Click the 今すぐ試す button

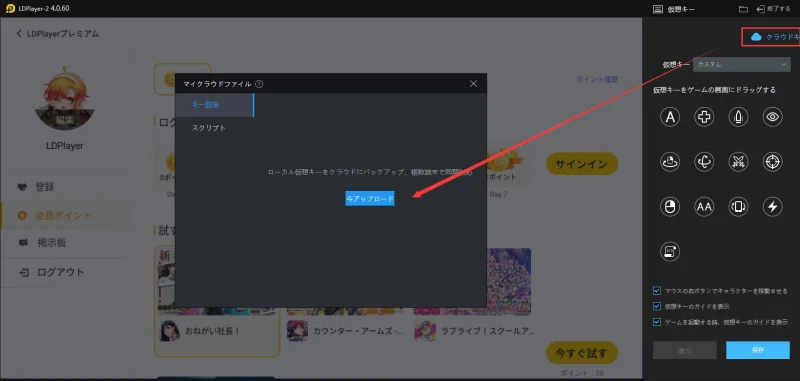coord(582,353)
